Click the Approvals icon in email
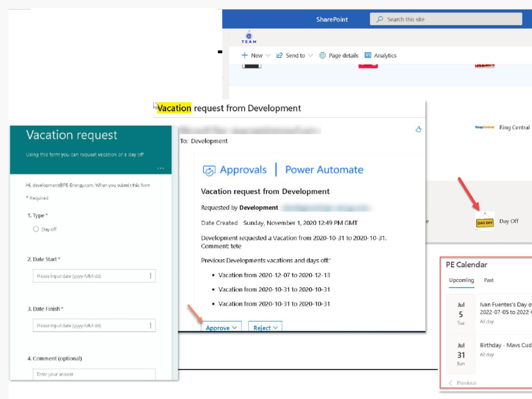This screenshot has width=532, height=399. coord(209,170)
